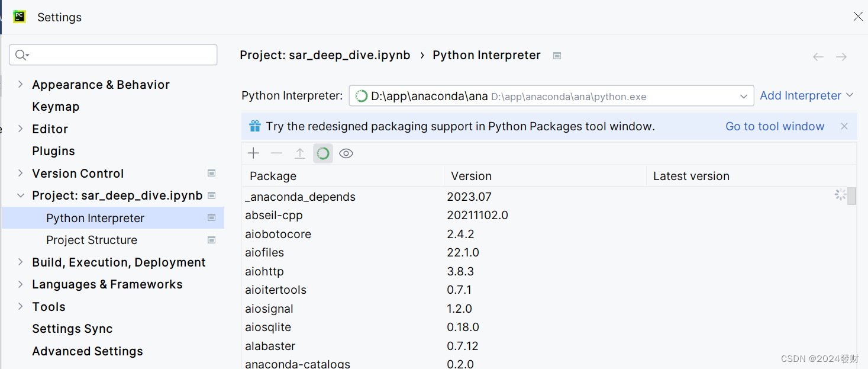Expand the Appearance & Behavior section
Image resolution: width=868 pixels, height=369 pixels.
[21, 85]
